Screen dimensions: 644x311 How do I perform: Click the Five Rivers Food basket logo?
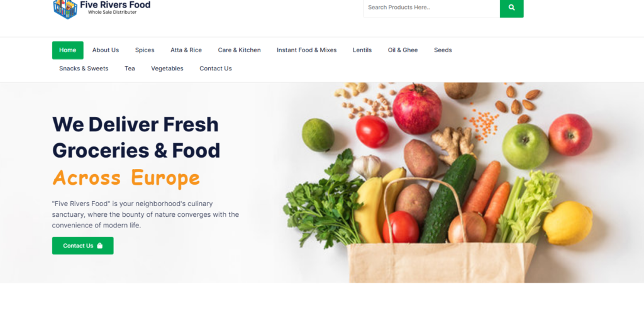point(65,9)
